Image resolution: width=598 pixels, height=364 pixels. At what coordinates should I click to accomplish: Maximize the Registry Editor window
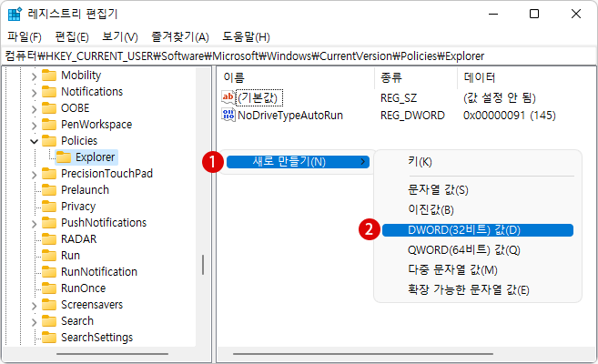pos(534,14)
